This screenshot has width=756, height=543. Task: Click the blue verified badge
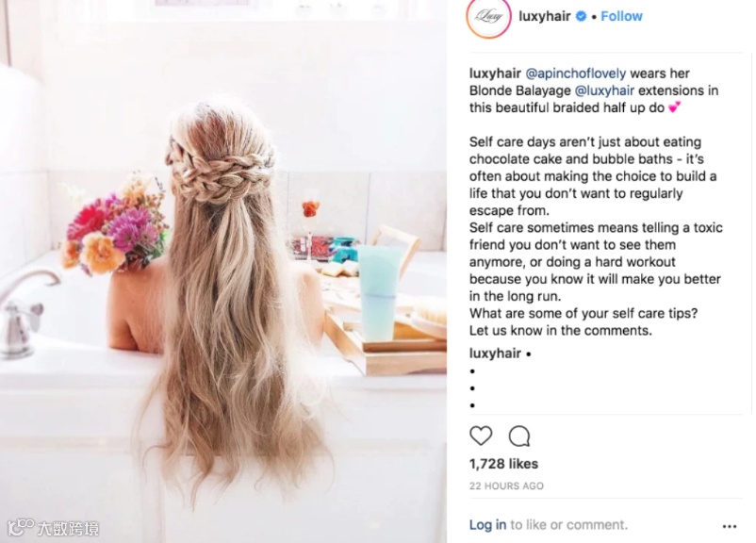[x=582, y=16]
